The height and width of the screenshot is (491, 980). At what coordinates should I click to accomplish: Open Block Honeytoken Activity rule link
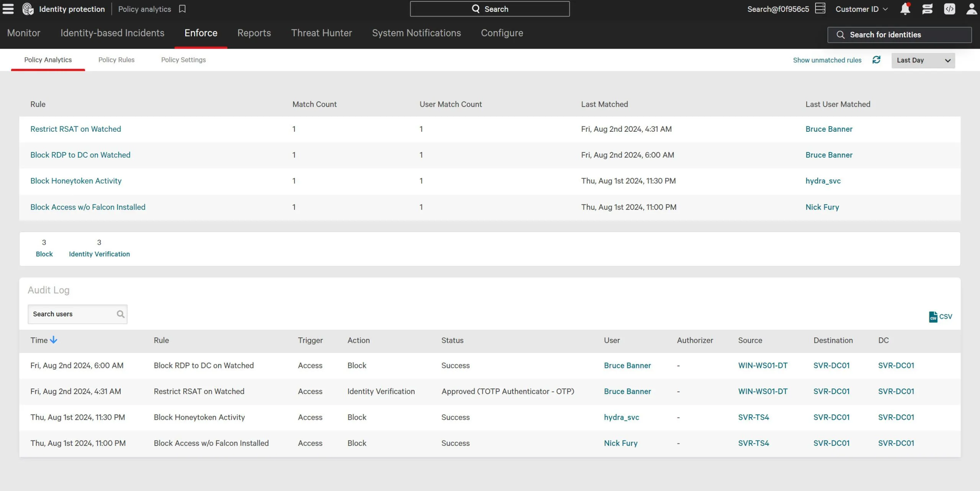pyautogui.click(x=76, y=181)
